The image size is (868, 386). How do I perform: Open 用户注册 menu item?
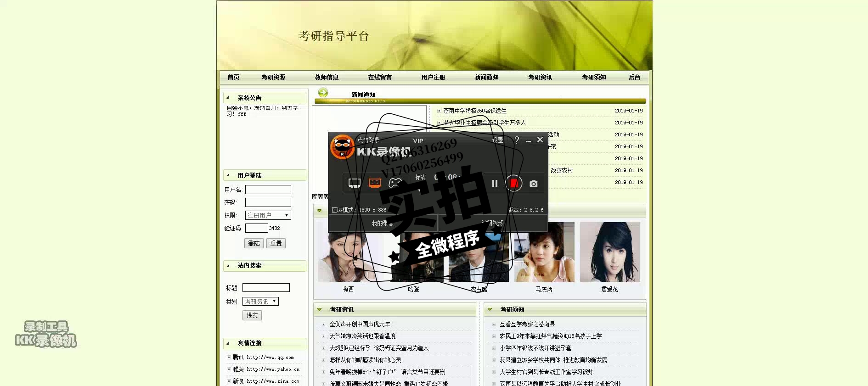pos(433,77)
